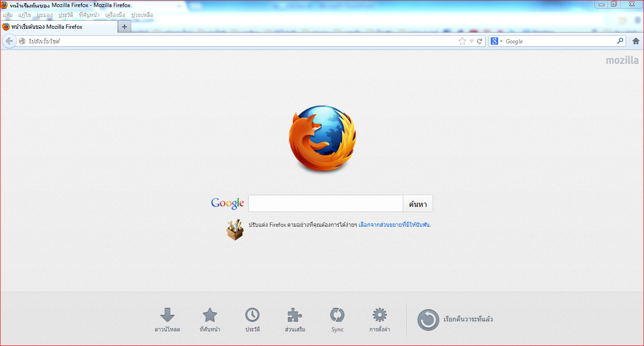Click the Google search engine icon
This screenshot has height=346, width=644.
click(494, 41)
